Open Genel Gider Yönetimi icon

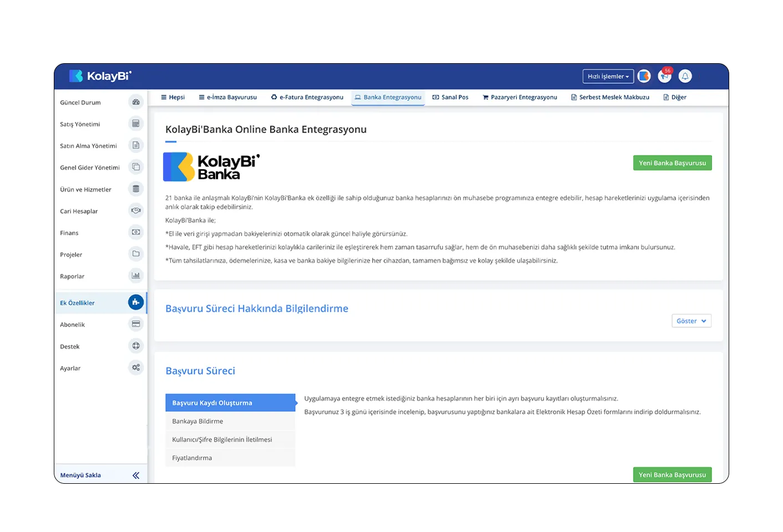(136, 167)
